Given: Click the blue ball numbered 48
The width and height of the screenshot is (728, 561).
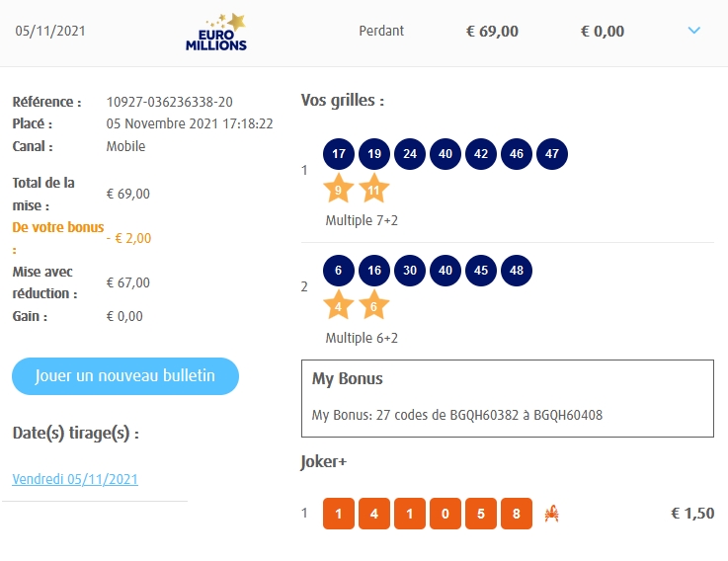Looking at the screenshot, I should coord(517,271).
